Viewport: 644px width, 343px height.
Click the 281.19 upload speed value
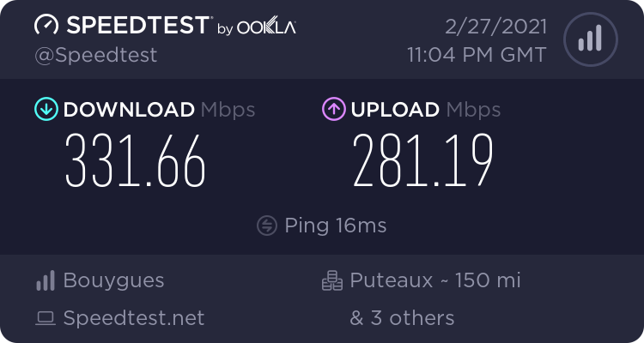[x=423, y=161]
